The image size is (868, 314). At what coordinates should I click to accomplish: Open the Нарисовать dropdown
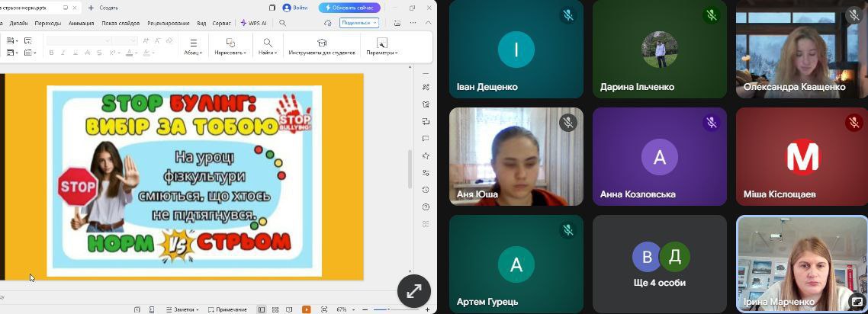[230, 47]
